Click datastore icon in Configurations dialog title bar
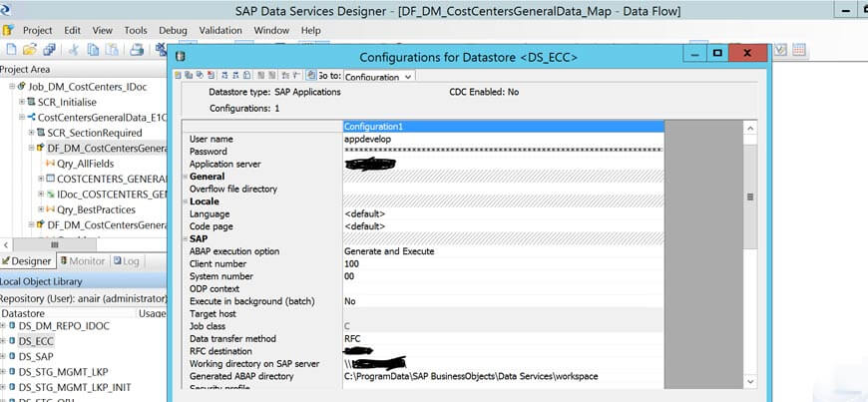This screenshot has height=402, width=868. coord(180,56)
